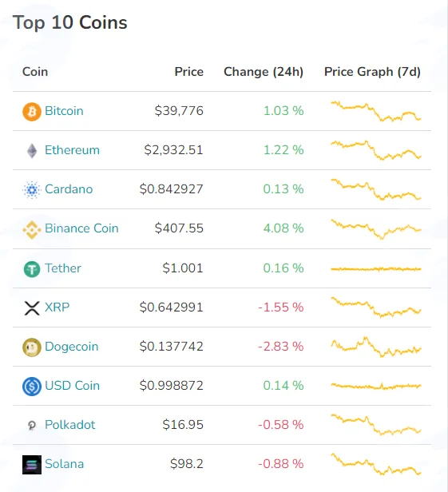Image resolution: width=448 pixels, height=492 pixels.
Task: Click the Dogecoin dog logo icon
Action: coord(32,347)
